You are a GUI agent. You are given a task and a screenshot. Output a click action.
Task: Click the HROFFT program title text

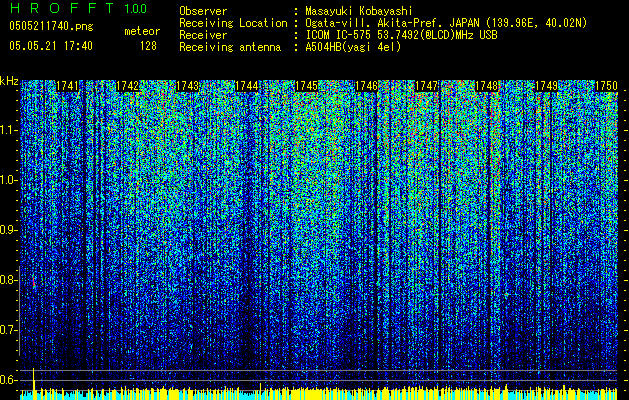[61, 8]
